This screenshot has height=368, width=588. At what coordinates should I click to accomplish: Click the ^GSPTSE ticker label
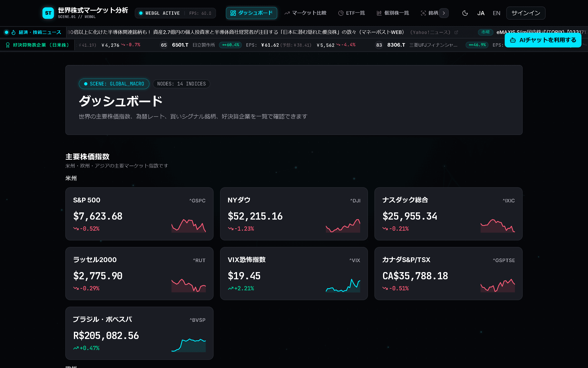tap(504, 260)
